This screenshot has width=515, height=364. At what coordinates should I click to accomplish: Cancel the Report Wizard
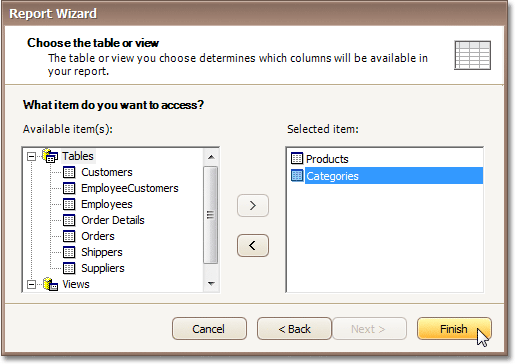tap(209, 329)
